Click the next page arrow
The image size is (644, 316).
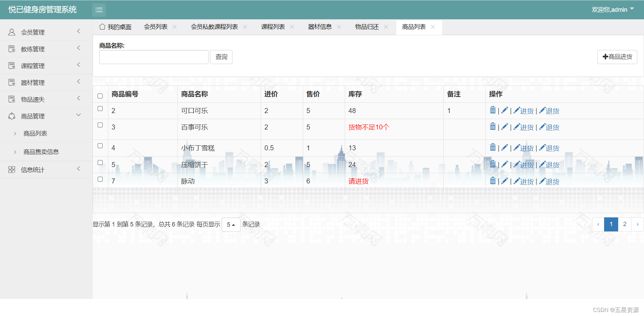coord(637,224)
